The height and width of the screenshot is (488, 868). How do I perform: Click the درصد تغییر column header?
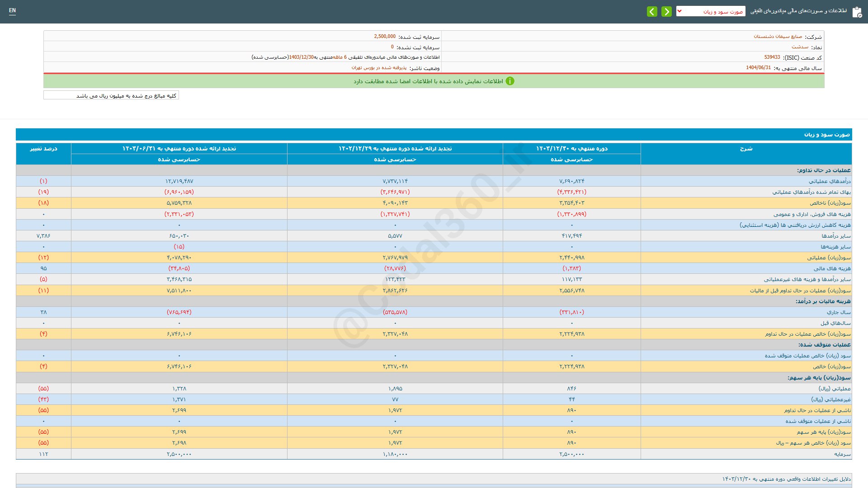coord(43,149)
